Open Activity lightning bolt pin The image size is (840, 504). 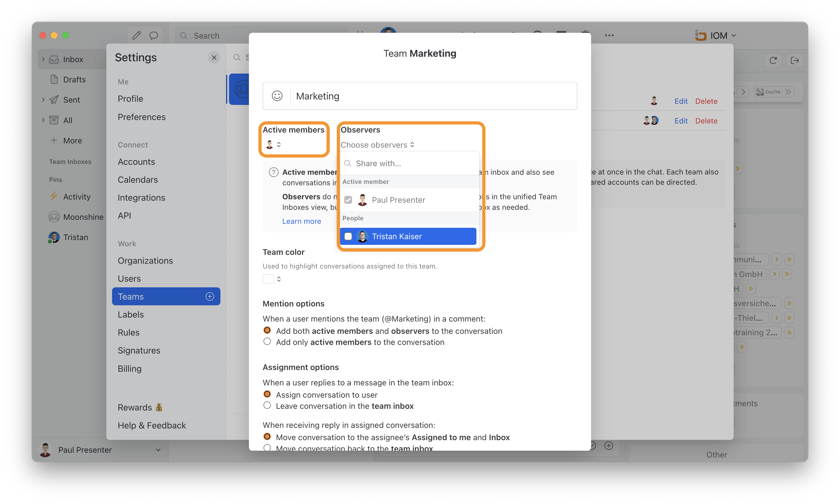tap(70, 197)
